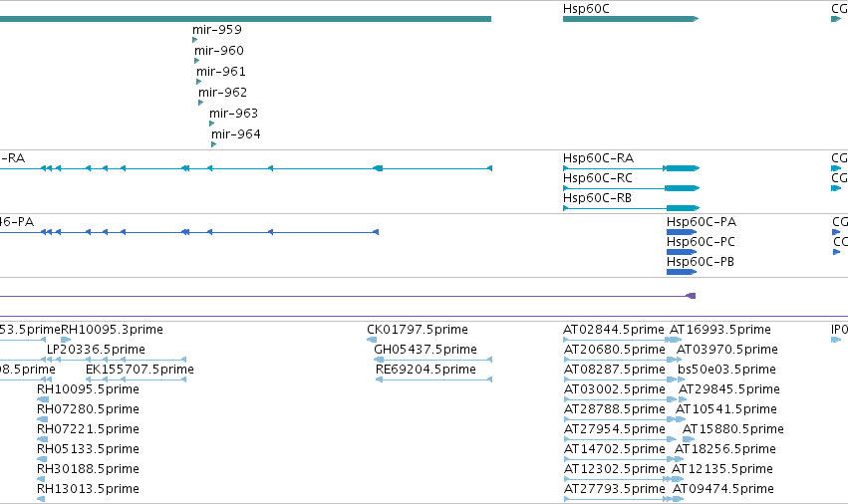Viewport: 848px width, 504px height.
Task: Click the RE69204.5prime EST label
Action: [x=425, y=370]
